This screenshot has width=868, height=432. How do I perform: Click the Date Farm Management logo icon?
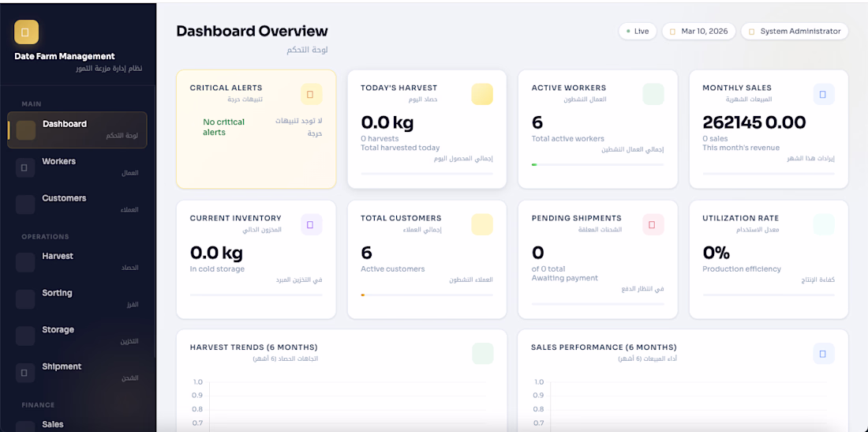[26, 32]
